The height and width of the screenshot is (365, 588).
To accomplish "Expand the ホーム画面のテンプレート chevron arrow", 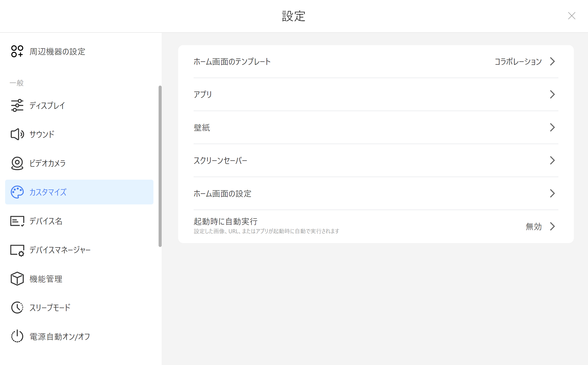I will [552, 61].
